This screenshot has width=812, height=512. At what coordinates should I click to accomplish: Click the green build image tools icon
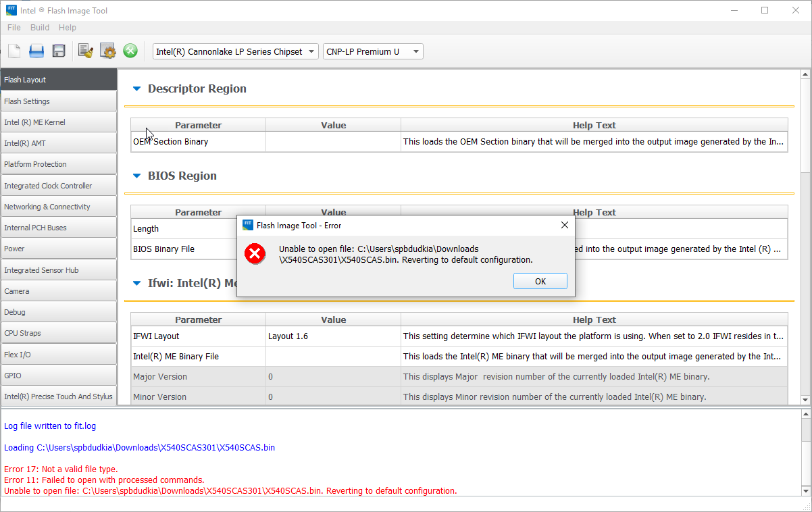[x=130, y=51]
